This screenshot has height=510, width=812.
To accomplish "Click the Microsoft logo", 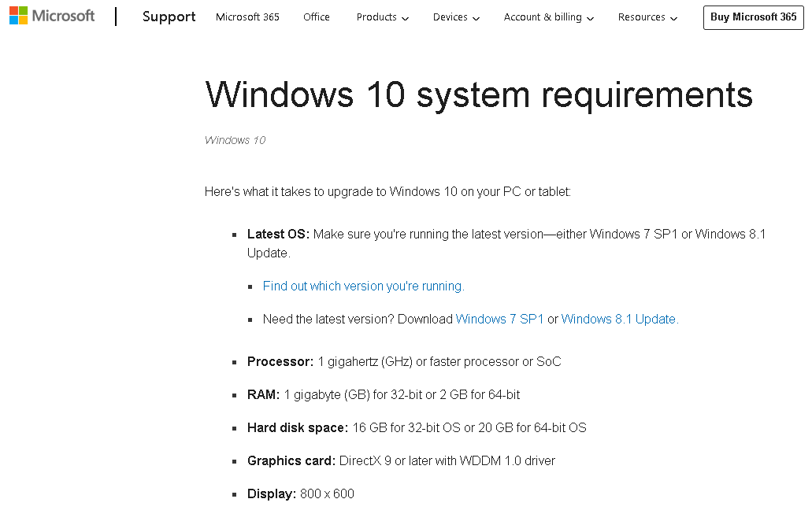I will point(52,17).
